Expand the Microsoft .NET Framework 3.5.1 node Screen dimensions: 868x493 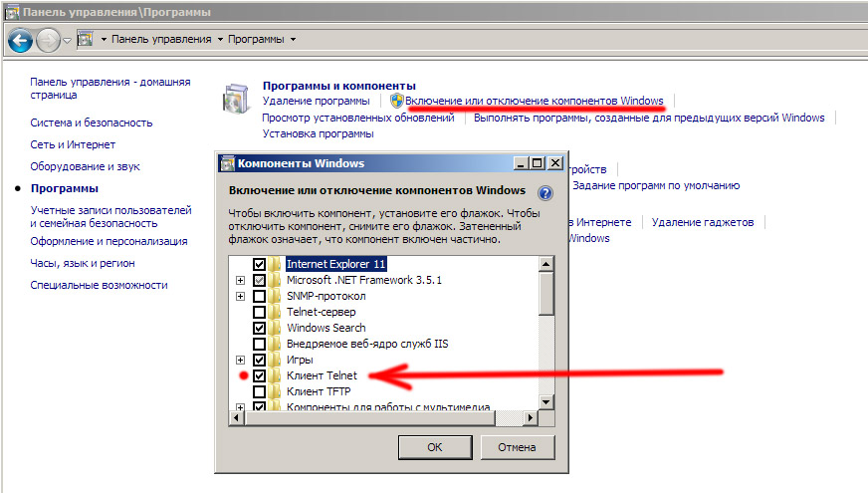(240, 280)
